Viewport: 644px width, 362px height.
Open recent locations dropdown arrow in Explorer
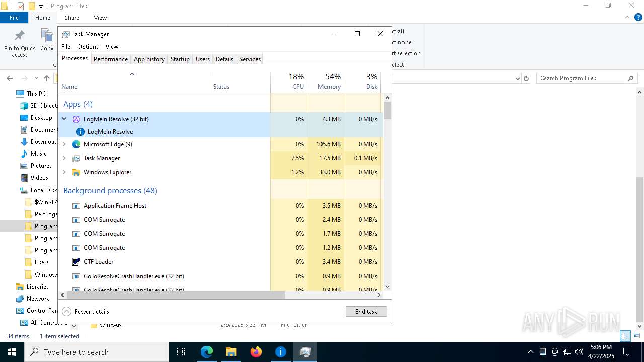click(x=36, y=78)
